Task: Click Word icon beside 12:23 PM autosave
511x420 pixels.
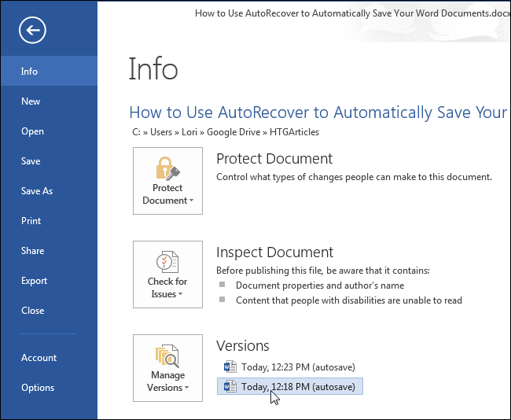Action: tap(230, 367)
